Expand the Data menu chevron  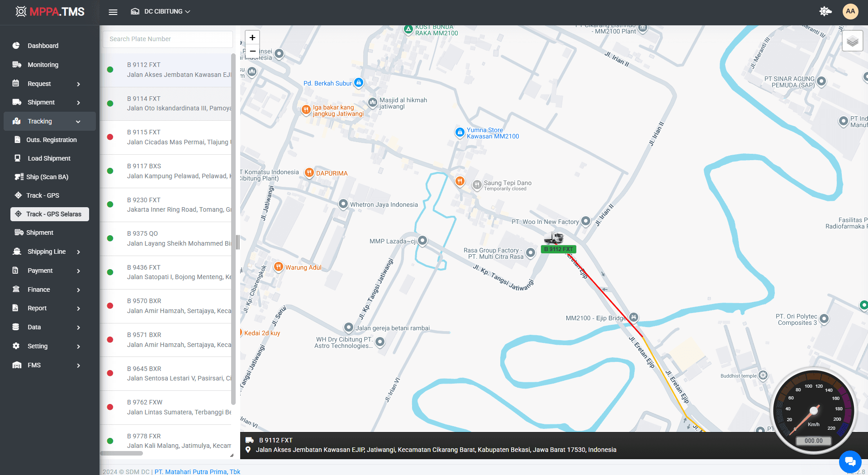point(79,328)
